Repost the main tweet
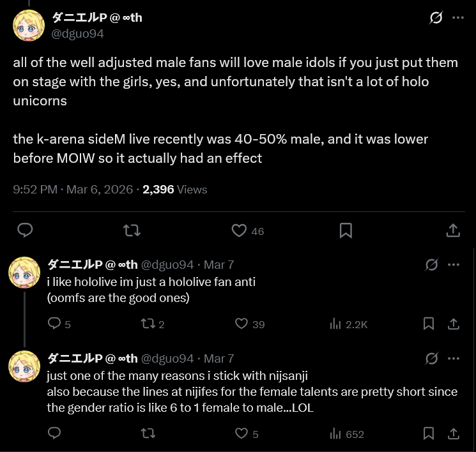This screenshot has width=476, height=452. 132,230
